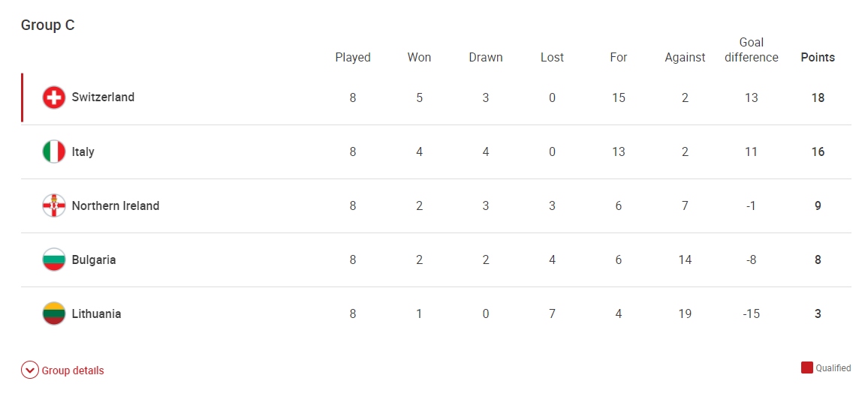This screenshot has width=868, height=408.
Task: Select the Bulgaria team name
Action: [94, 259]
